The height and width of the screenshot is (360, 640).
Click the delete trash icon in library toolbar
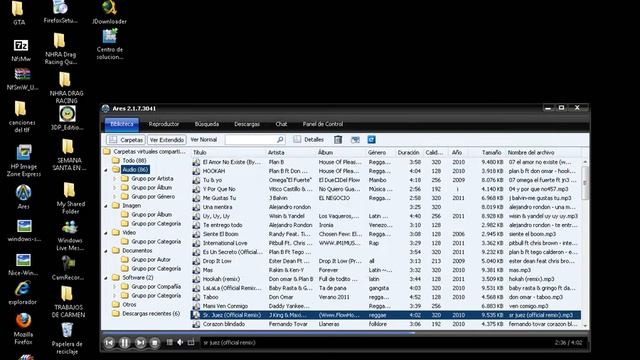click(x=338, y=140)
